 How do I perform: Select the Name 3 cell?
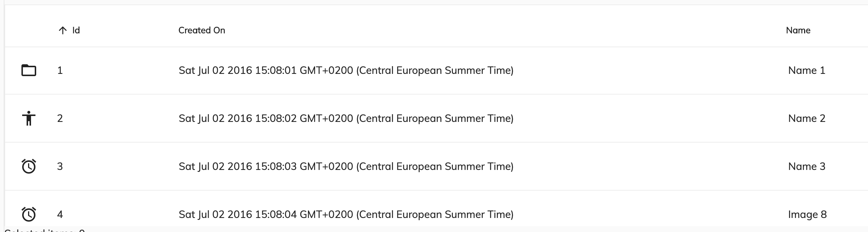click(806, 166)
